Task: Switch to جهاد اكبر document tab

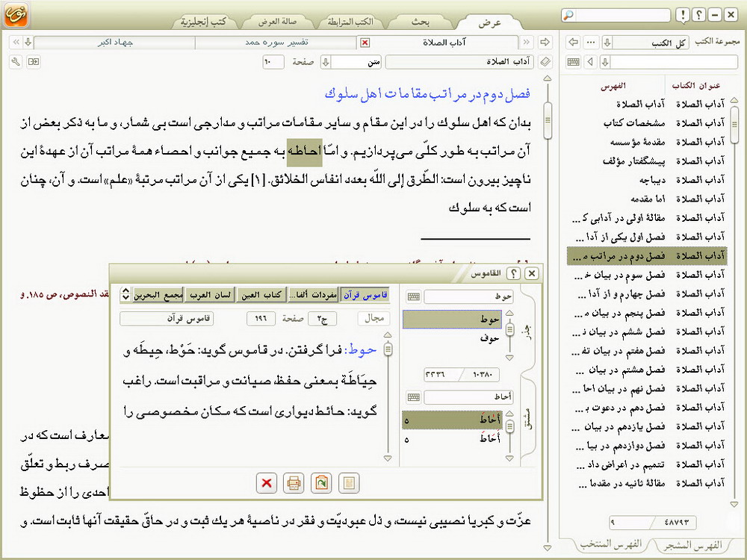Action: (x=115, y=43)
